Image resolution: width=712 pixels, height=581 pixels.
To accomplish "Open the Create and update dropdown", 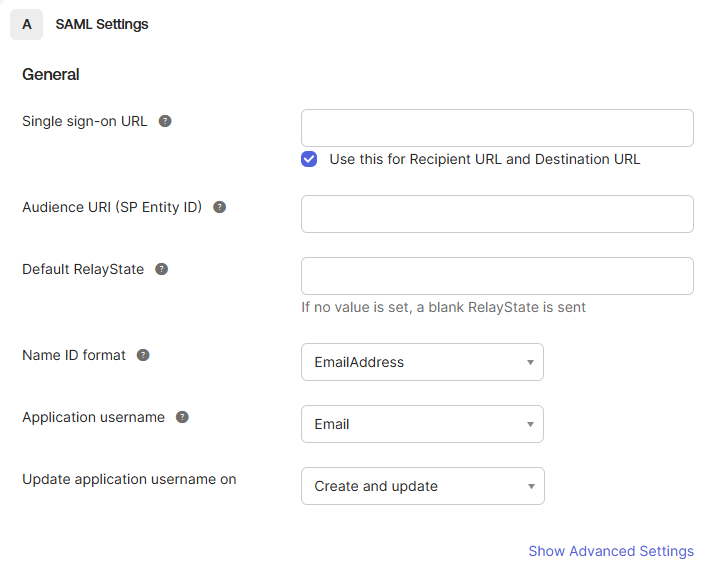I will (423, 486).
